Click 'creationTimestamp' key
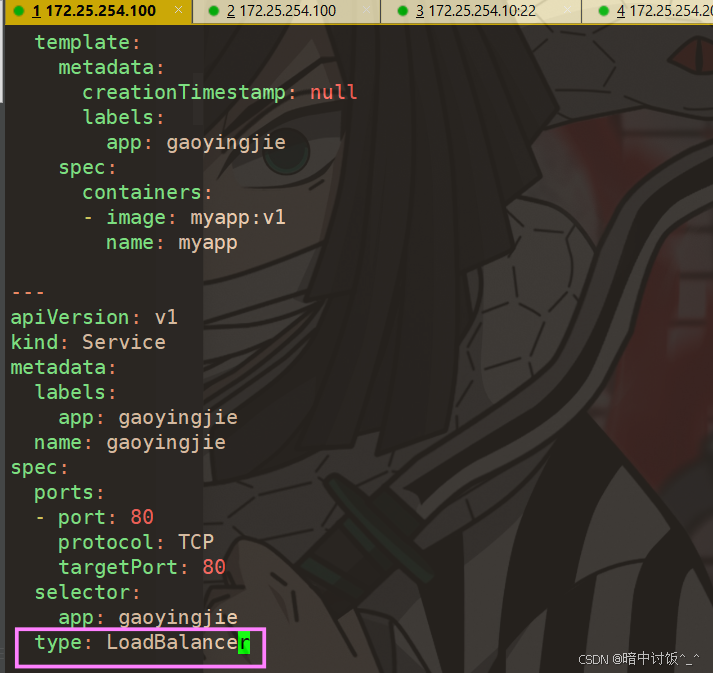Viewport: 713px width, 673px height. click(184, 93)
